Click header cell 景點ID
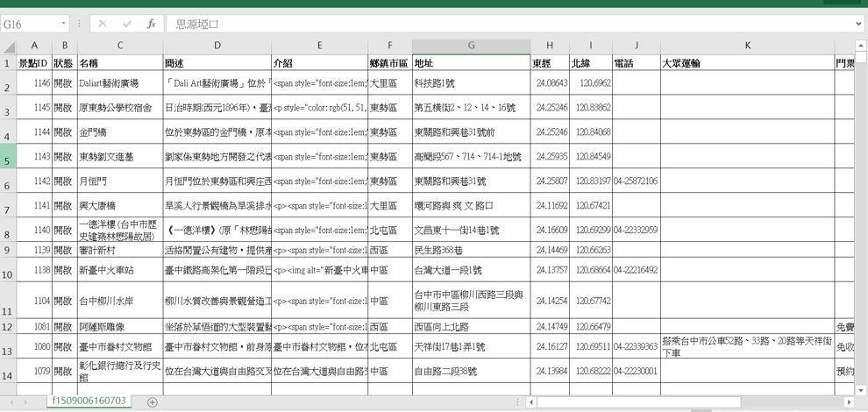Screen dimensions: 868x412 point(34,63)
